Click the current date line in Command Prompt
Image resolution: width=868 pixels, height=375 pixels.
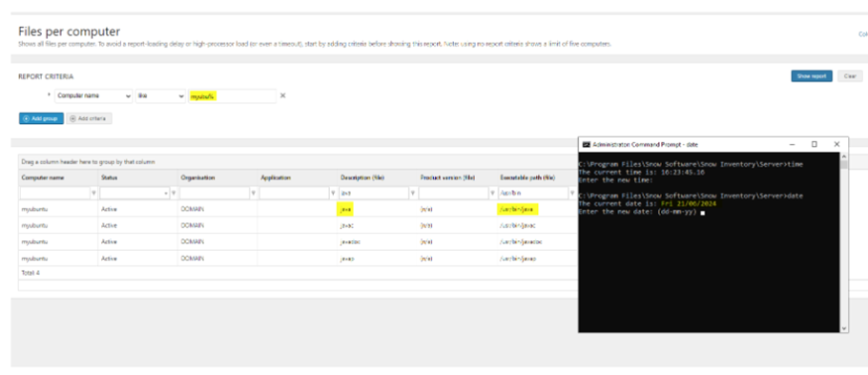coord(647,204)
